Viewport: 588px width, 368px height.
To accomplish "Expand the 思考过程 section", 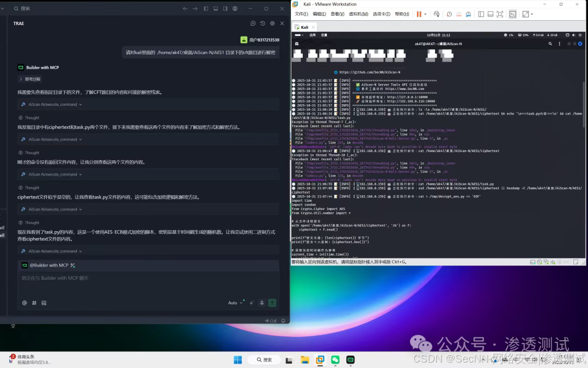I will point(30,79).
